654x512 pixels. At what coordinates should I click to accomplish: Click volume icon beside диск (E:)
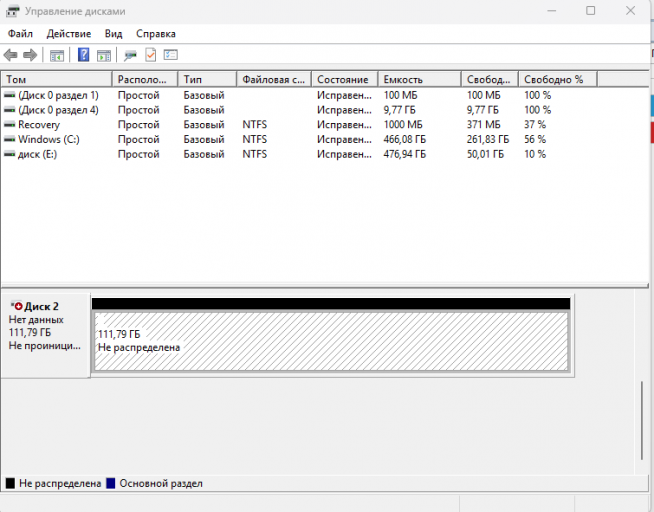click(10, 154)
